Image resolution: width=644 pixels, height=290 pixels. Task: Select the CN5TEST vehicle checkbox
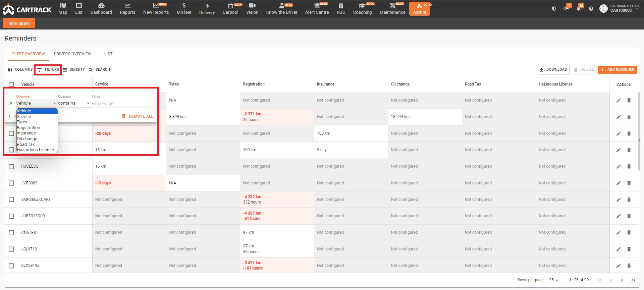[x=11, y=233]
